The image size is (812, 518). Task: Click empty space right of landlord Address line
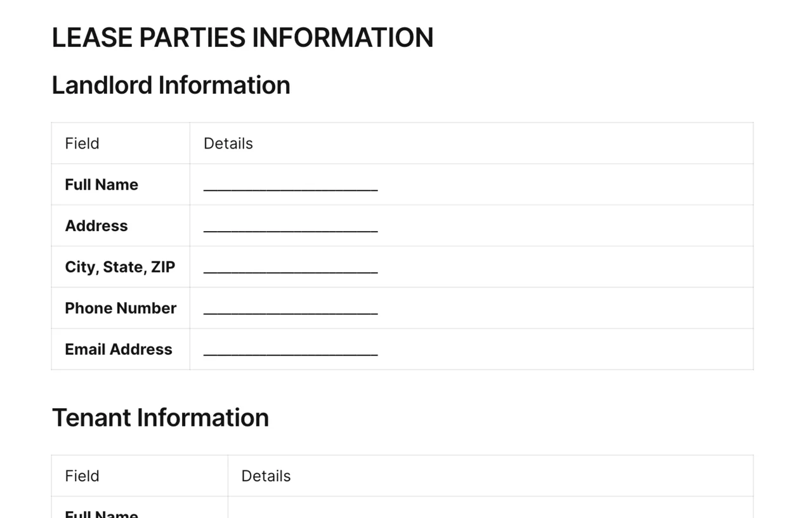point(565,226)
